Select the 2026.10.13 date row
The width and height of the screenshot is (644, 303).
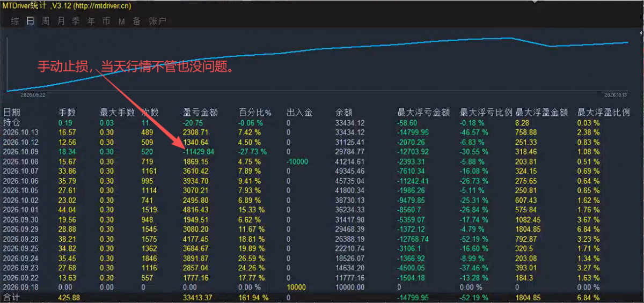click(21, 132)
